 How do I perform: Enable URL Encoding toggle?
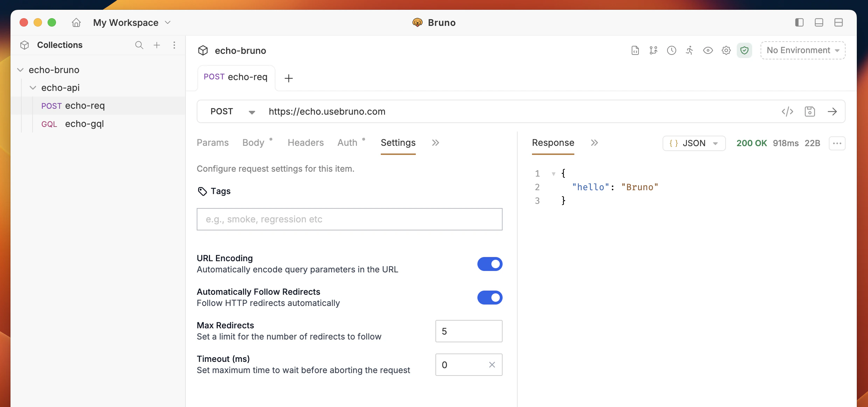(x=490, y=264)
